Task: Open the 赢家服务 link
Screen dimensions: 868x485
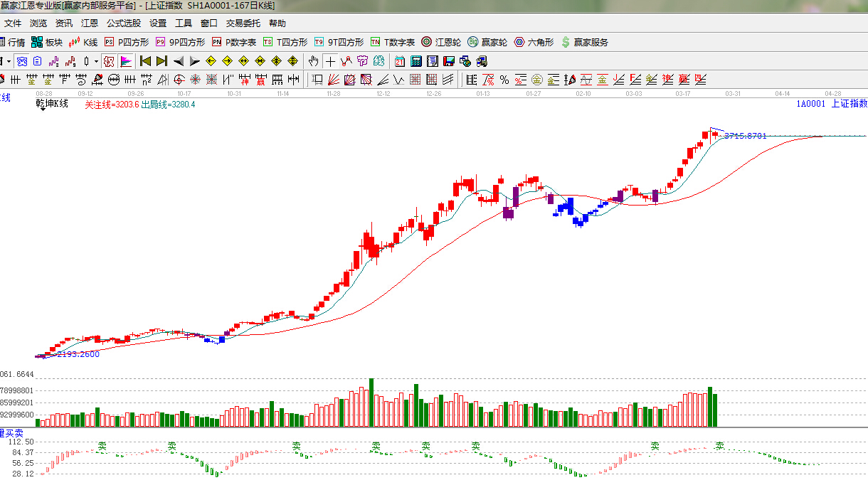Action: point(585,42)
